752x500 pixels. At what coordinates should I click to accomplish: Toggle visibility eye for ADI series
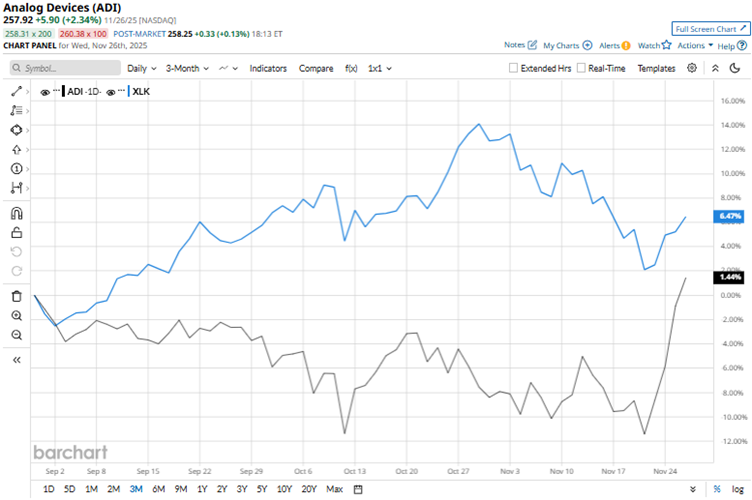click(45, 92)
